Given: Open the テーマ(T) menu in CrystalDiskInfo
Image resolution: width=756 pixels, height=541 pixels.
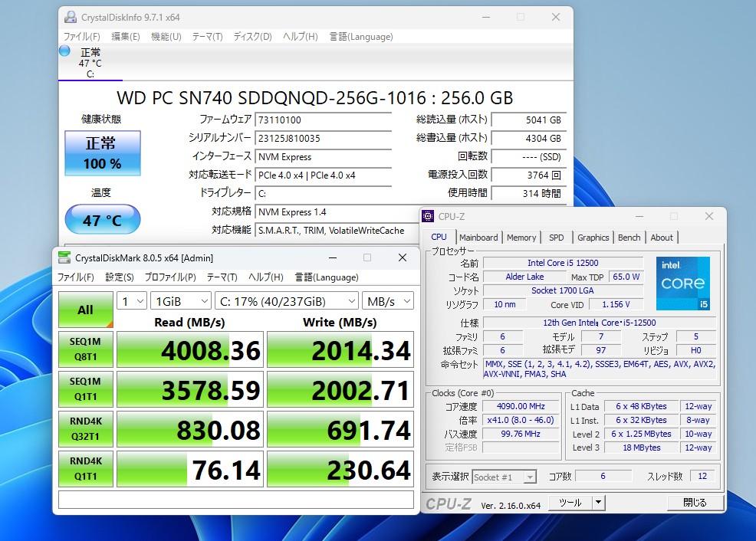Looking at the screenshot, I should pyautogui.click(x=207, y=37).
